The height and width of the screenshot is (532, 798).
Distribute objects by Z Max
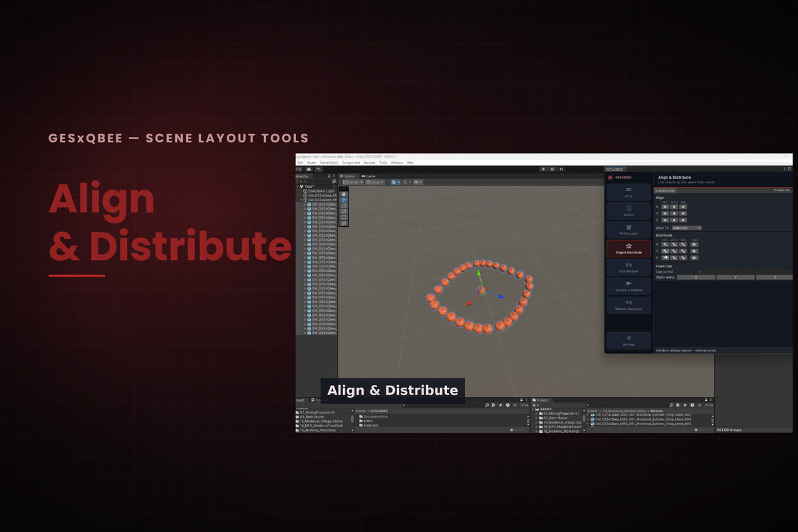pyautogui.click(x=683, y=258)
